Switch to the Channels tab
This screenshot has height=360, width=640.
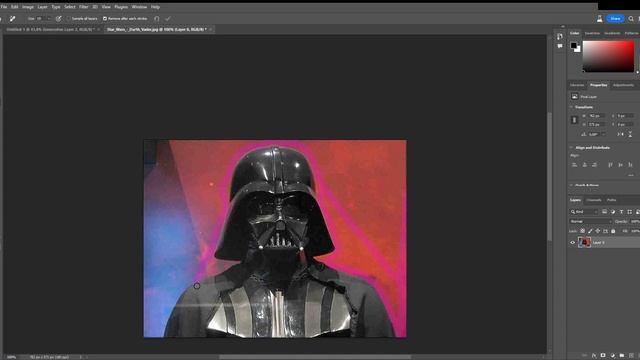point(594,200)
